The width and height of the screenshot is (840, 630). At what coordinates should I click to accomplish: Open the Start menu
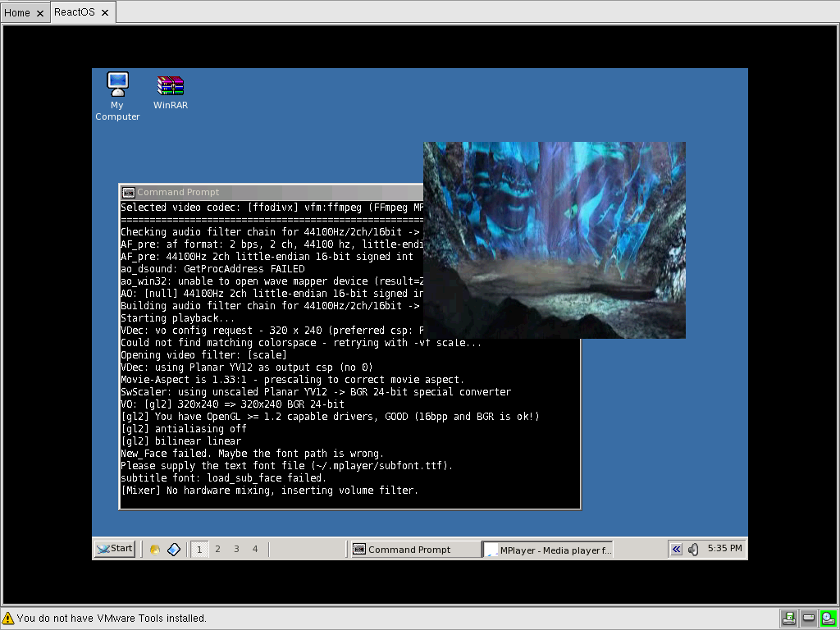click(114, 549)
